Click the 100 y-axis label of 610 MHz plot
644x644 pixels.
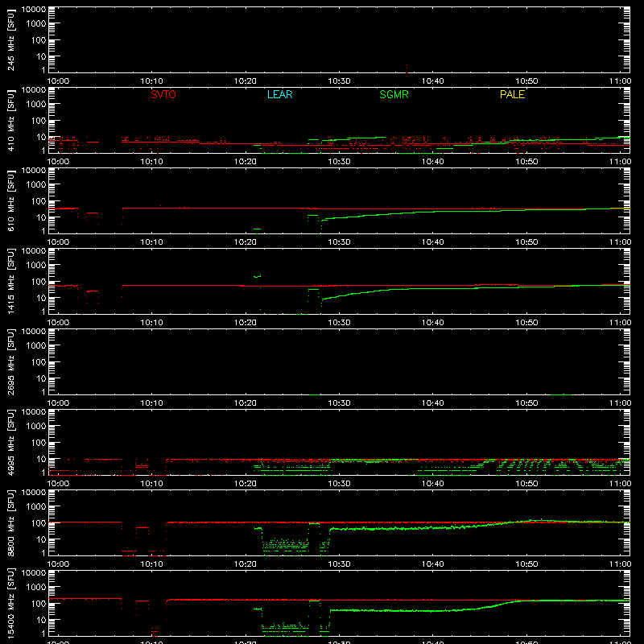click(39, 201)
